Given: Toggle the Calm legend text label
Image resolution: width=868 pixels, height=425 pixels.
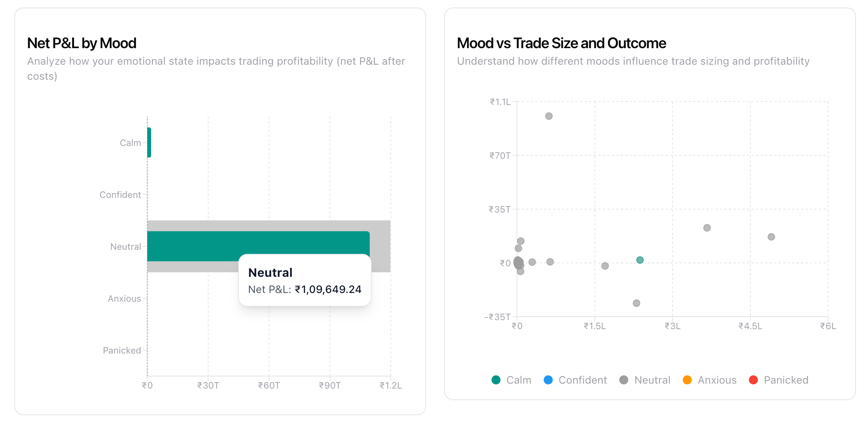Looking at the screenshot, I should pyautogui.click(x=519, y=380).
